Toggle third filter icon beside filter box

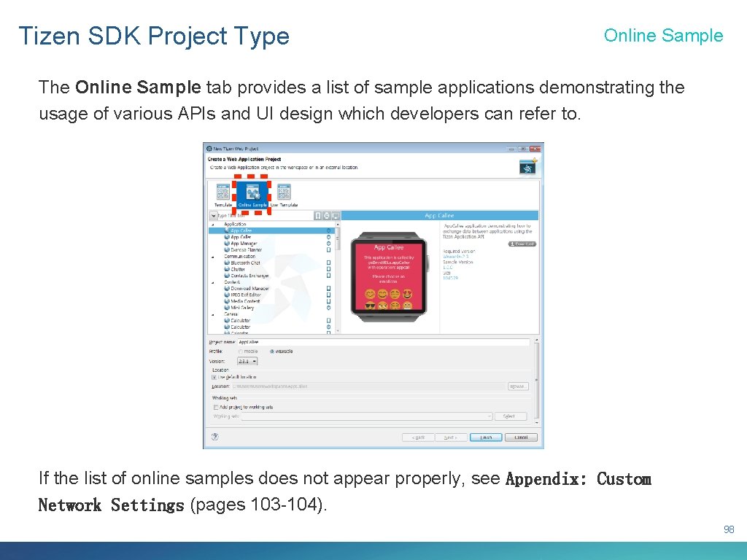pos(336,216)
